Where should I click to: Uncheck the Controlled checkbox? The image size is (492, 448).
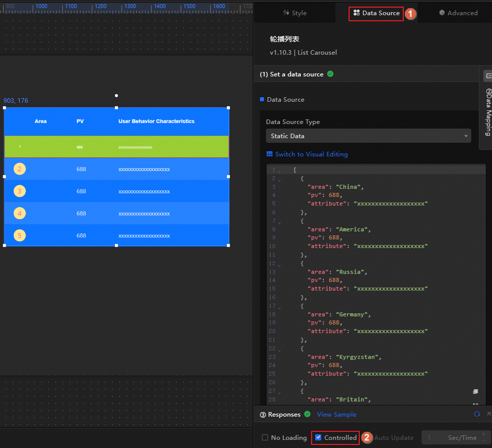point(318,437)
